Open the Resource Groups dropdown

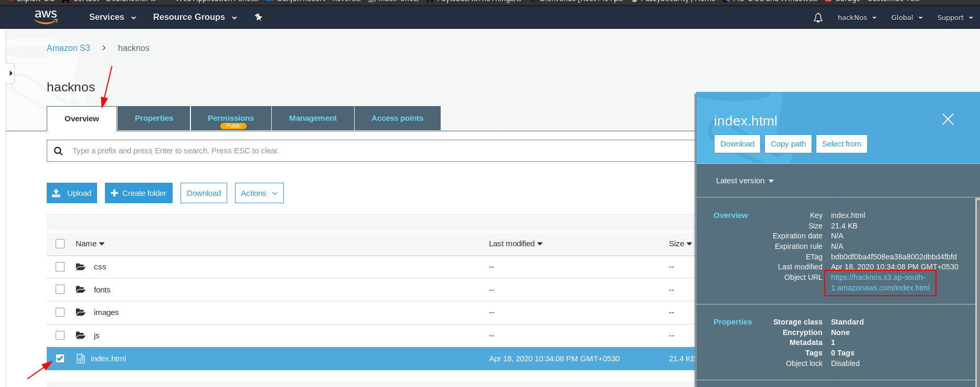click(195, 17)
